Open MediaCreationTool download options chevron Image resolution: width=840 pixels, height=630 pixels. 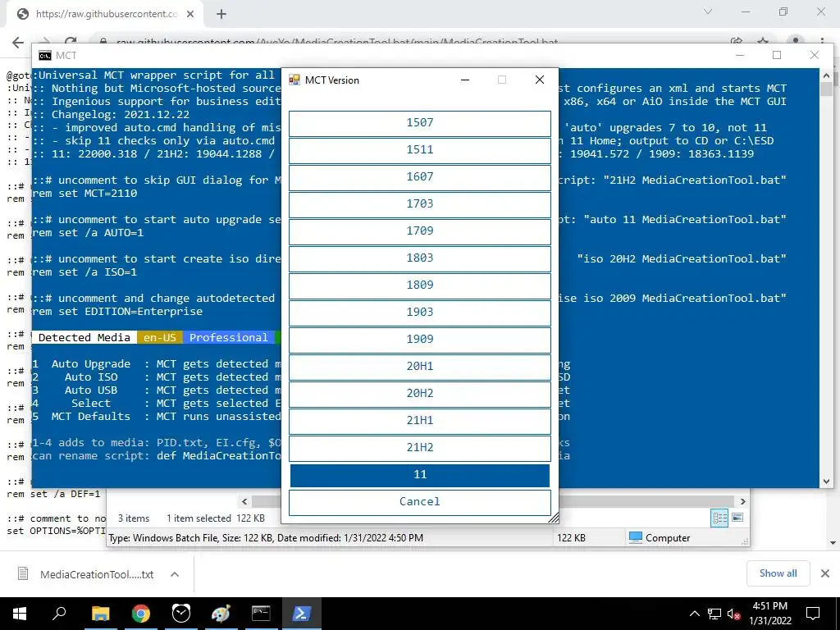point(175,574)
